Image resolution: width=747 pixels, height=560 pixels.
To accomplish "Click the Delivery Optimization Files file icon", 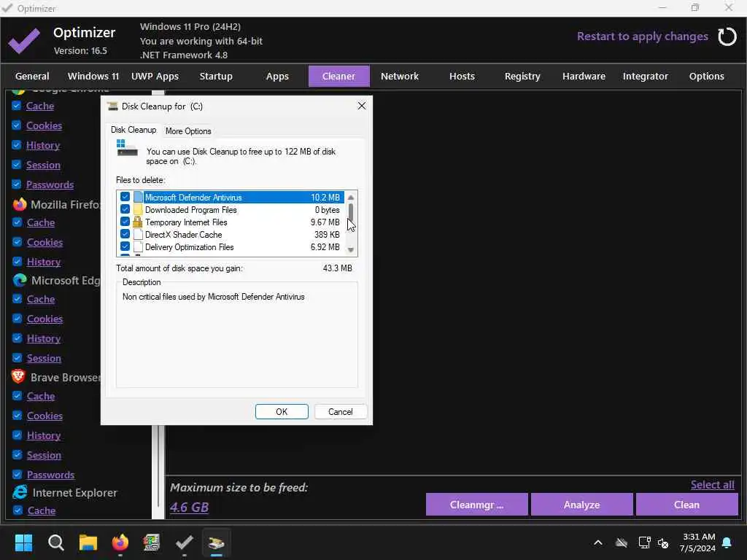I will tap(138, 246).
